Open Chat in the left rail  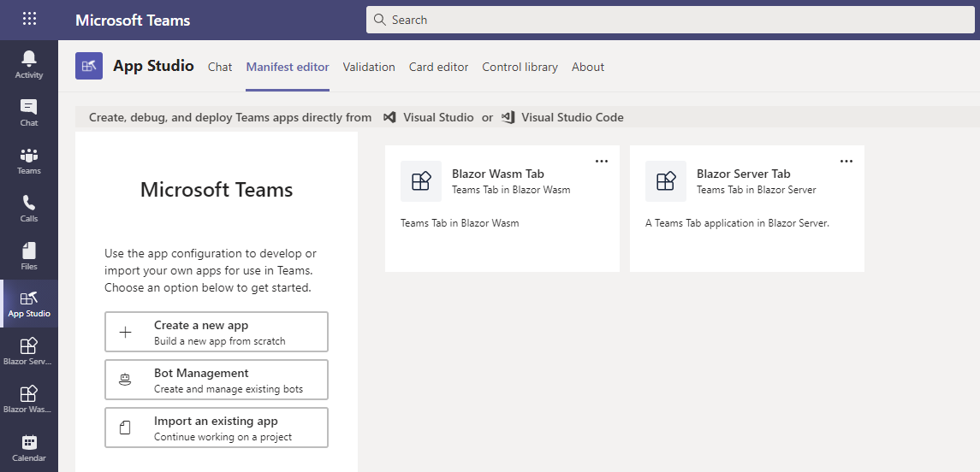tap(29, 112)
